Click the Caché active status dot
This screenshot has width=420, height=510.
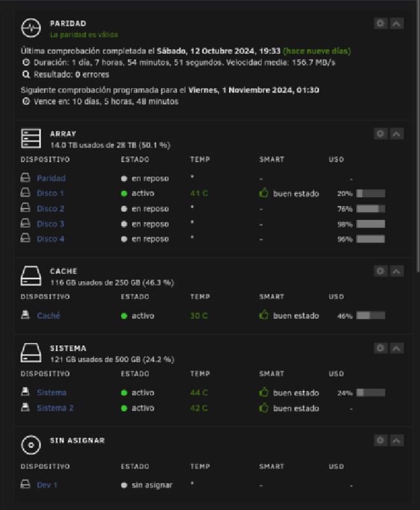pos(124,316)
